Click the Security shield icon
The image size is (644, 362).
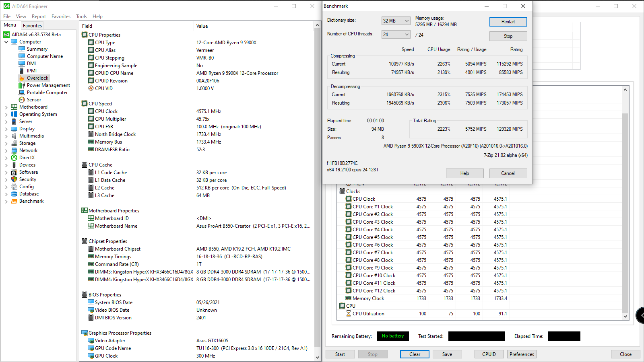pyautogui.click(x=14, y=179)
